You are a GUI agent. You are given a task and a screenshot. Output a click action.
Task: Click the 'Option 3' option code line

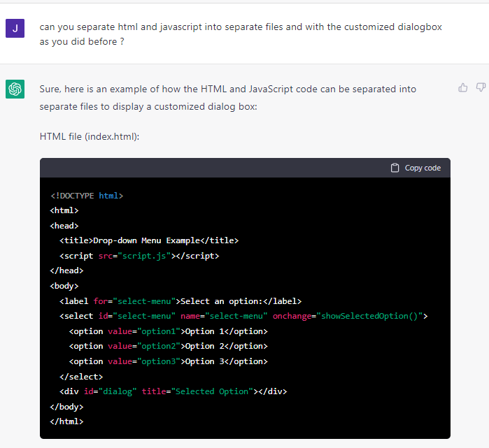point(169,361)
